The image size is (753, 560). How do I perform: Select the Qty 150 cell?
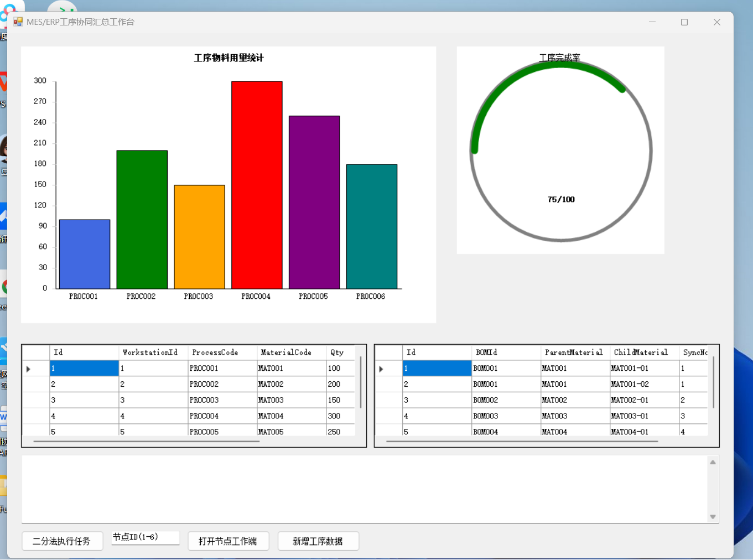click(340, 400)
